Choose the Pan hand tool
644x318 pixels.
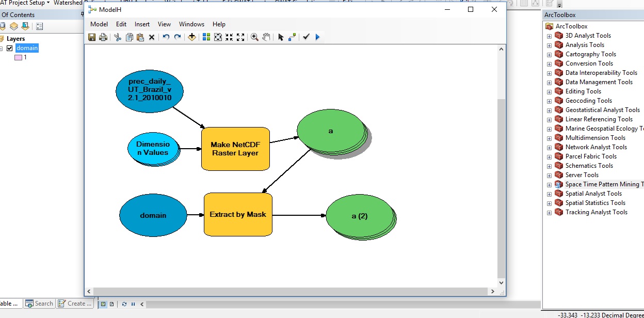266,37
